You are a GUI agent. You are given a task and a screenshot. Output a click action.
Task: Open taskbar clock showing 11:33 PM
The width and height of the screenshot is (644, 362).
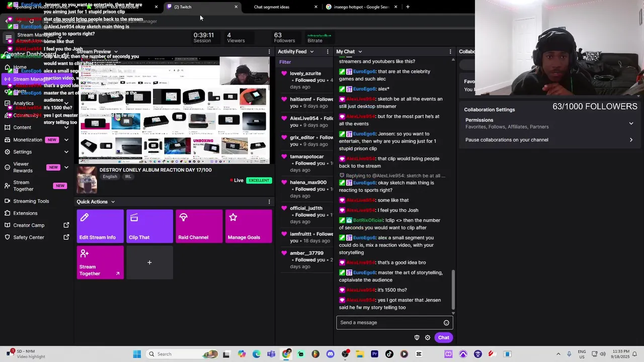tap(622, 354)
